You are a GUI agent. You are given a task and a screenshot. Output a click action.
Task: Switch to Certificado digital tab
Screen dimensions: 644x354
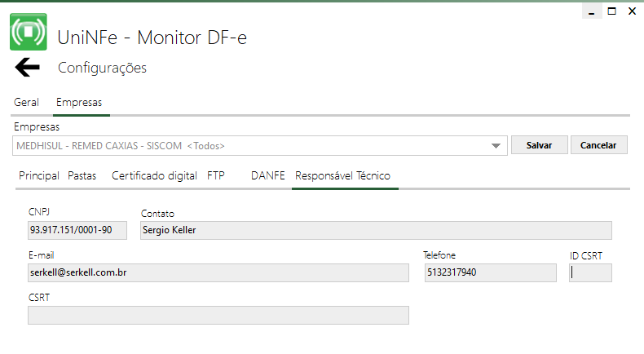pos(154,176)
